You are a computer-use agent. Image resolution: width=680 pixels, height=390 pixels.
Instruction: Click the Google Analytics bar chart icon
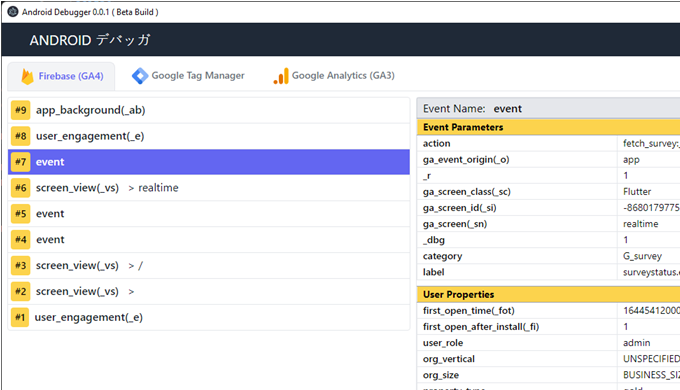(x=281, y=76)
